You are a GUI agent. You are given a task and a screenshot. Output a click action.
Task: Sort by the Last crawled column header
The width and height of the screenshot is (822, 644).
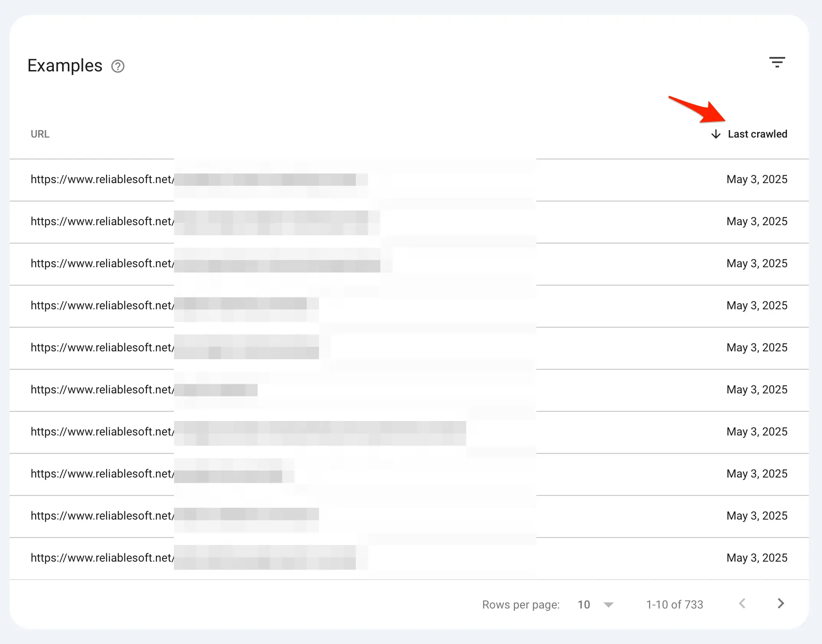(757, 134)
